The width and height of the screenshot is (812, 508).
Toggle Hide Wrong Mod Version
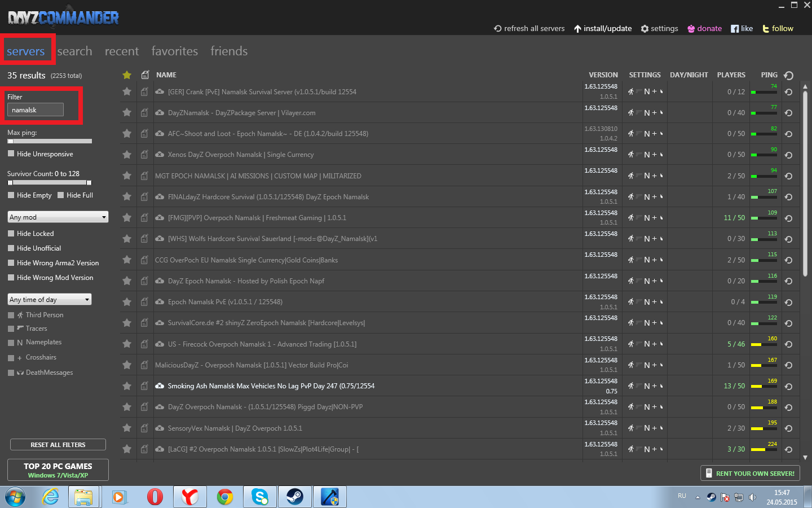tap(11, 277)
